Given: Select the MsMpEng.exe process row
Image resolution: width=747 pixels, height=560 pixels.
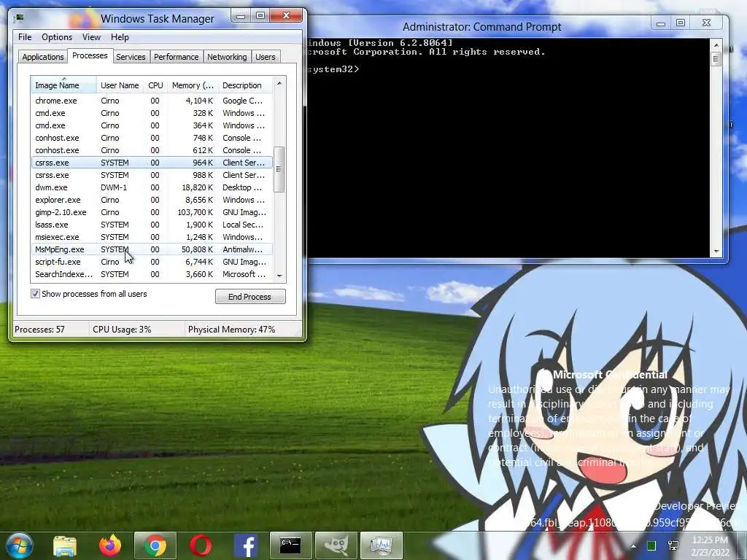Looking at the screenshot, I should pyautogui.click(x=152, y=249).
